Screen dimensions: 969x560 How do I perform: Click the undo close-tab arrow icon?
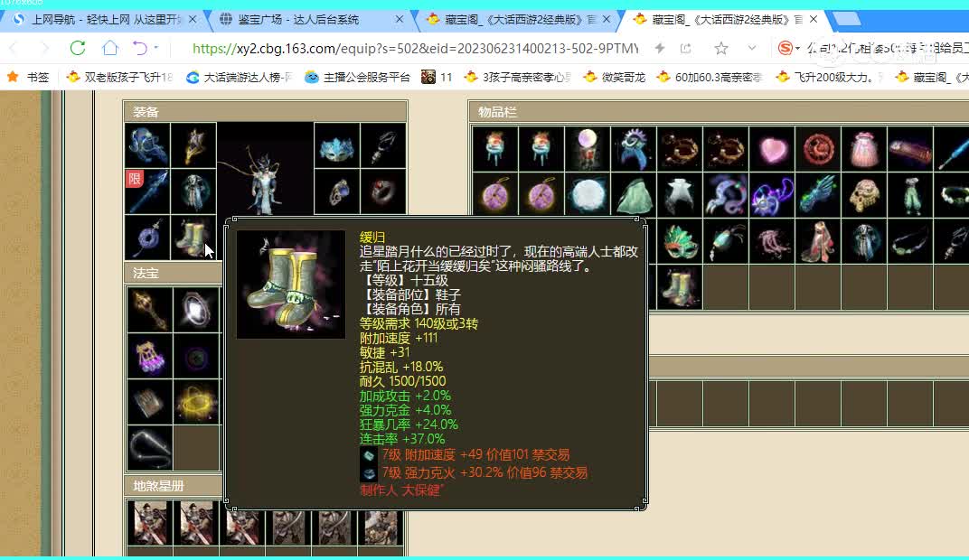coord(140,48)
